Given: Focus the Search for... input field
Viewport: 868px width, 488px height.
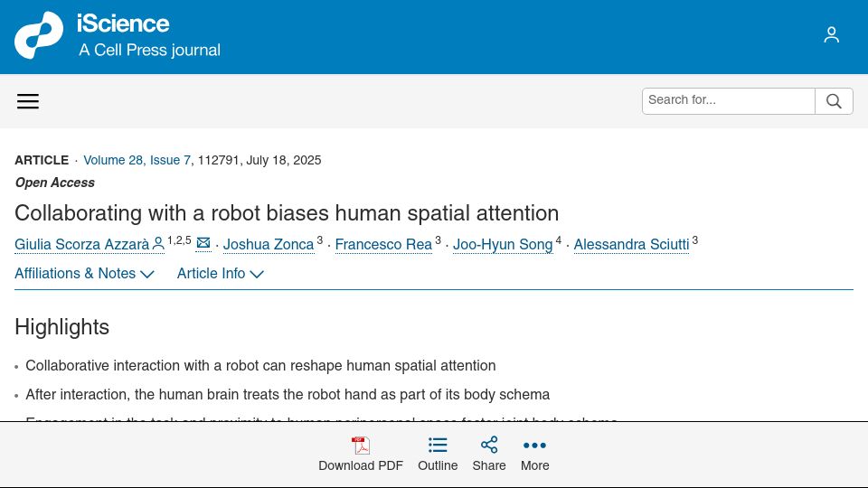Looking at the screenshot, I should [x=729, y=100].
